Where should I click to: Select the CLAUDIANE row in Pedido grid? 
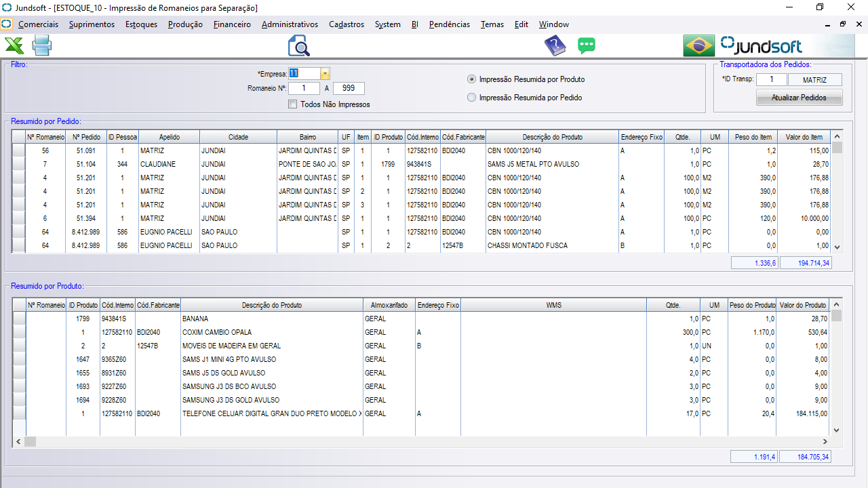click(422, 164)
